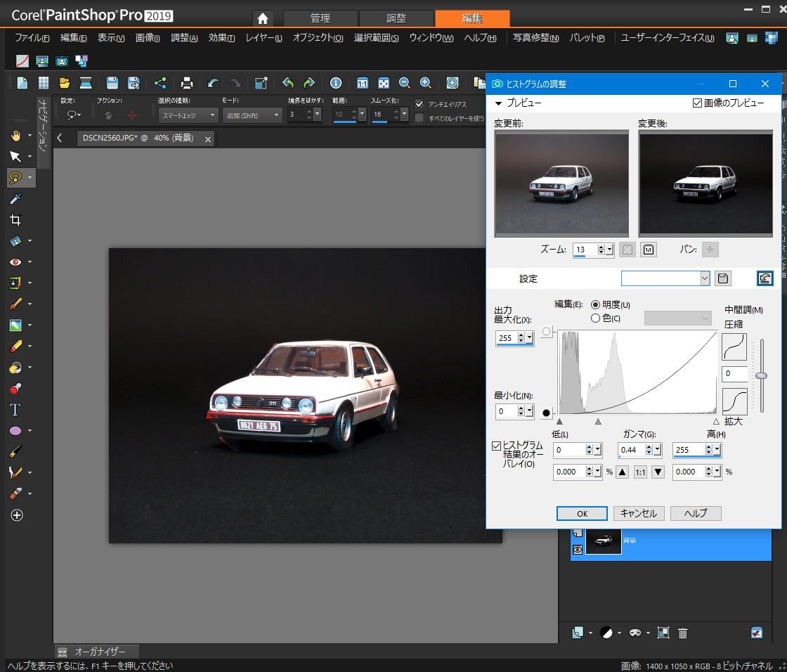Toggle the use all layers checkbox
Image resolution: width=787 pixels, height=672 pixels.
[419, 118]
